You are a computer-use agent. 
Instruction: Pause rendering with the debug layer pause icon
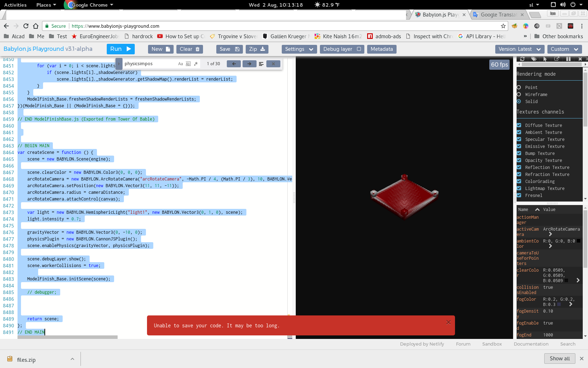click(568, 59)
